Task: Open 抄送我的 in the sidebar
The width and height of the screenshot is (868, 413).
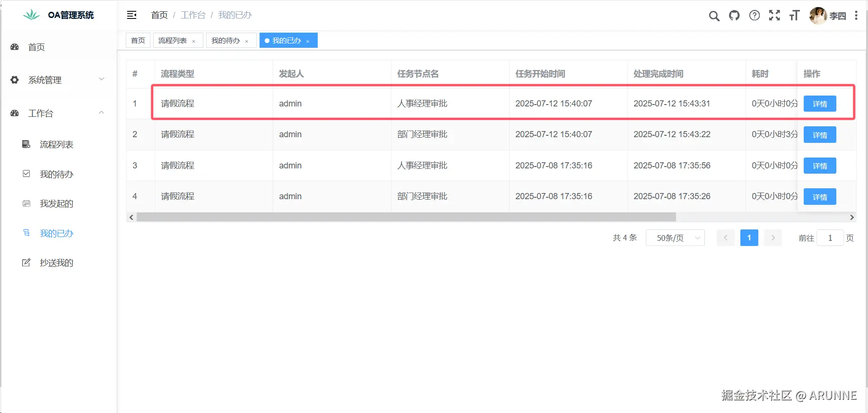Action: pyautogui.click(x=59, y=263)
